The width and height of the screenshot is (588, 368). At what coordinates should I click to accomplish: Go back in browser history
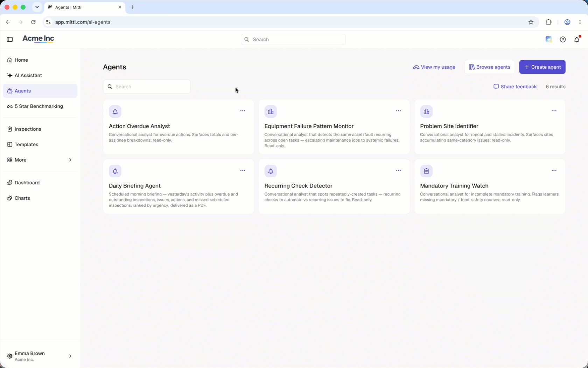tap(8, 22)
